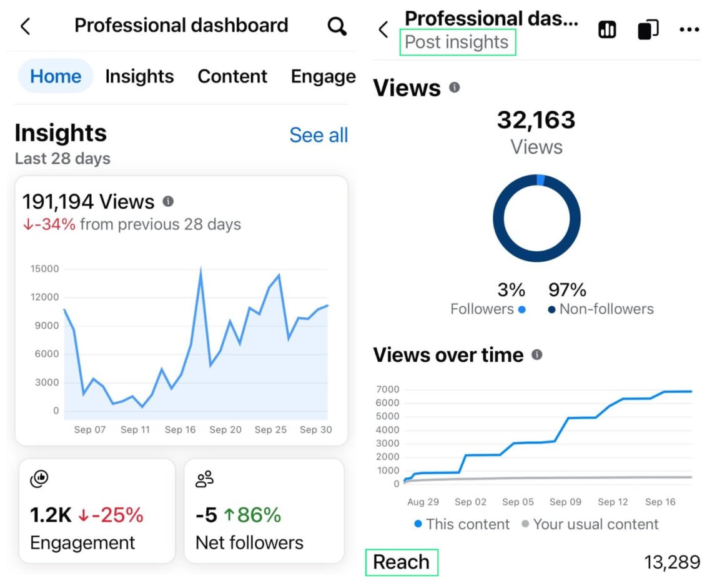This screenshot has height=588, width=712.
Task: Tap the info icon beside Views over time
Action: [x=536, y=355]
